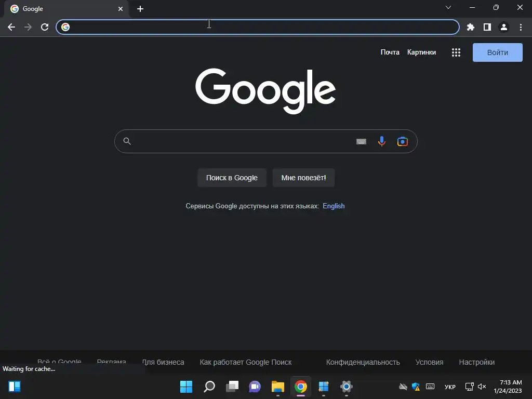This screenshot has height=399, width=532.
Task: Open search by image camera icon
Action: point(403,141)
